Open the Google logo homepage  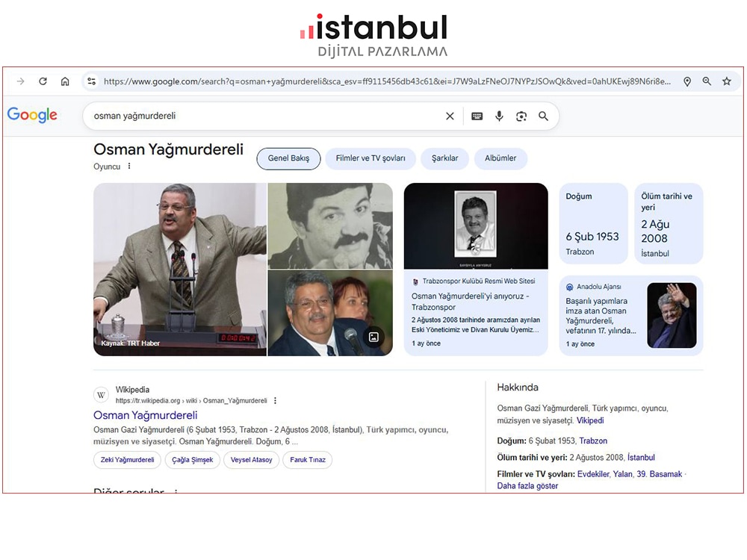pos(32,115)
